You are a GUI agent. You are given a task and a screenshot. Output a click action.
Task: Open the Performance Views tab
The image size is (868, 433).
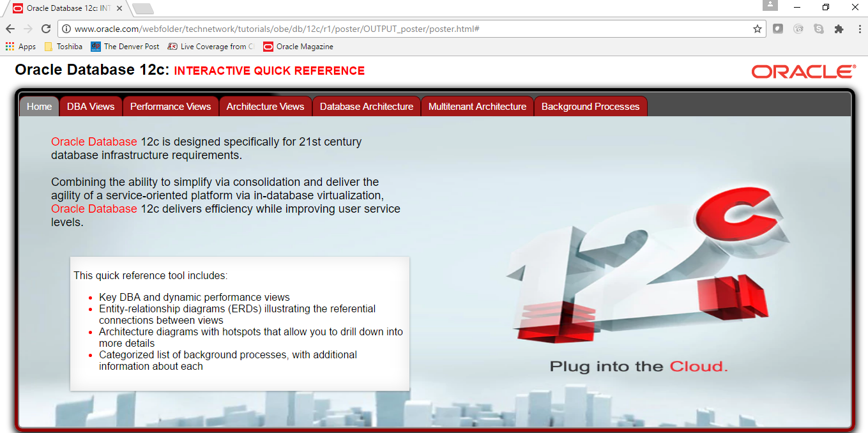171,107
